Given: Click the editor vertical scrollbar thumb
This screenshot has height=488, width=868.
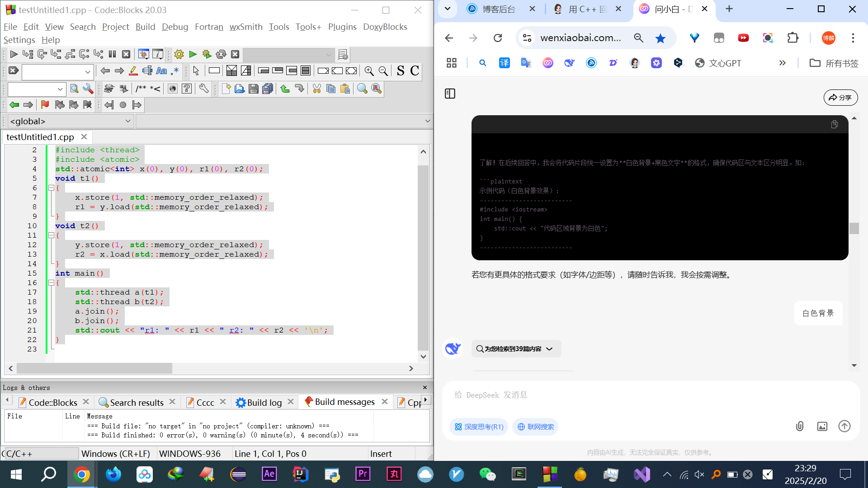Looking at the screenshot, I should (x=423, y=258).
